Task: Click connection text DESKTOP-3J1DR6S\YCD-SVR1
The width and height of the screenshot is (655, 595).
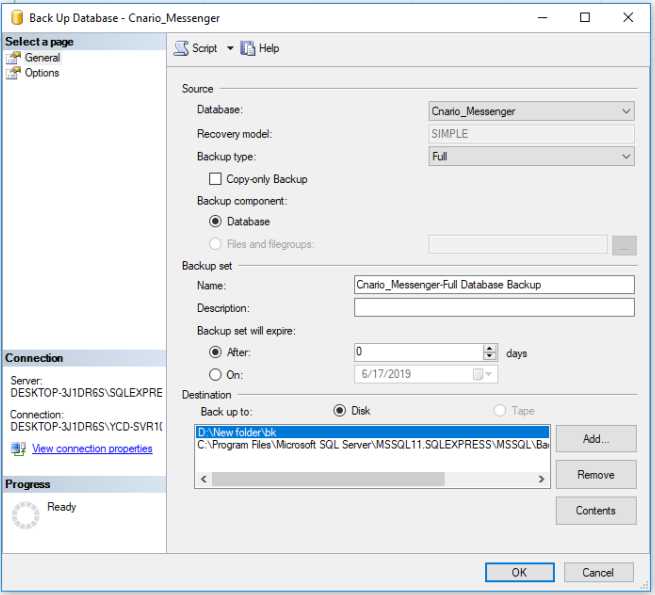Action: click(86, 427)
